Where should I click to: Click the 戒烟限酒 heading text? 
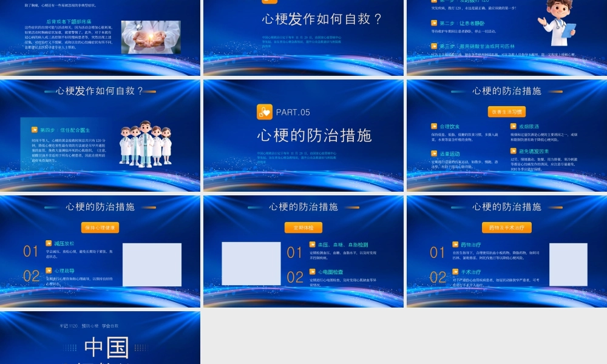[529, 127]
